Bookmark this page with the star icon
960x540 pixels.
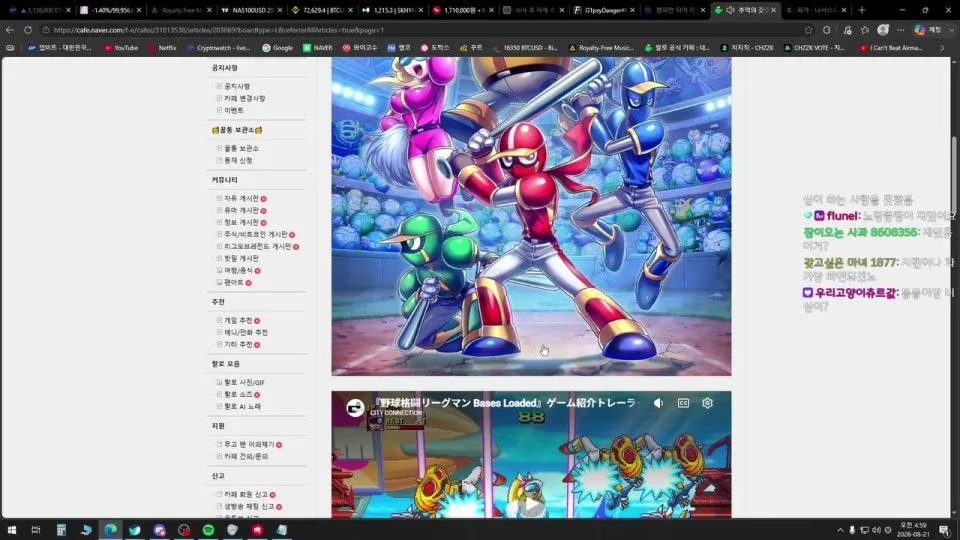[x=809, y=29]
